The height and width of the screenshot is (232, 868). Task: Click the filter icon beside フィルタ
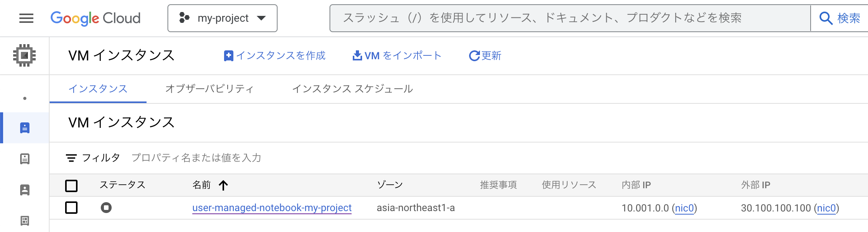tap(71, 158)
